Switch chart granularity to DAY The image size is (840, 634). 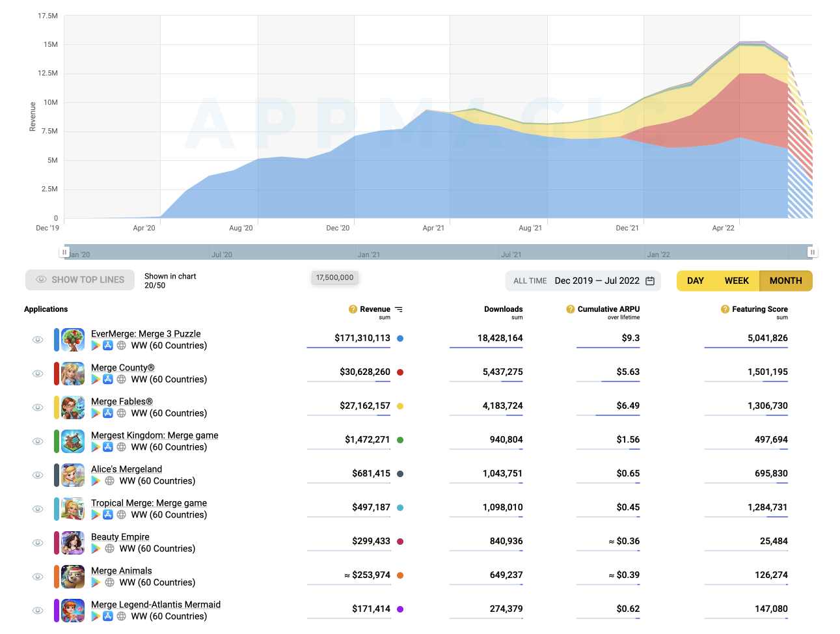[x=695, y=281]
